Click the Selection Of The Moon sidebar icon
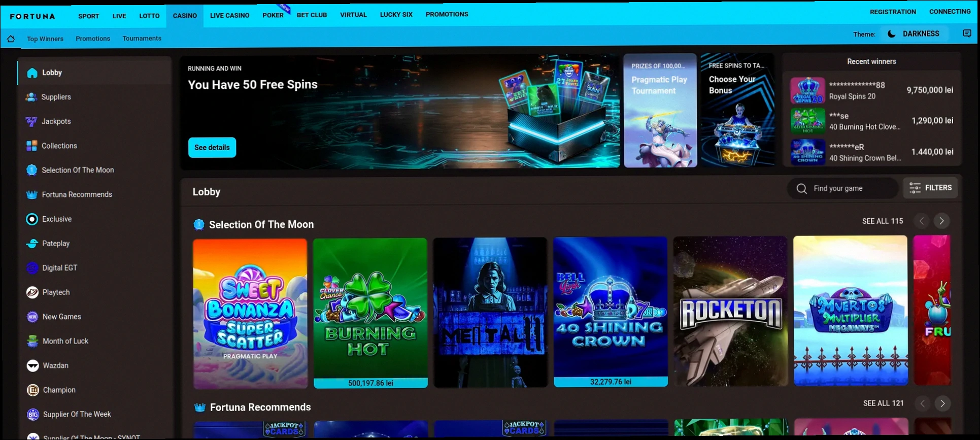The height and width of the screenshot is (440, 980). tap(31, 170)
